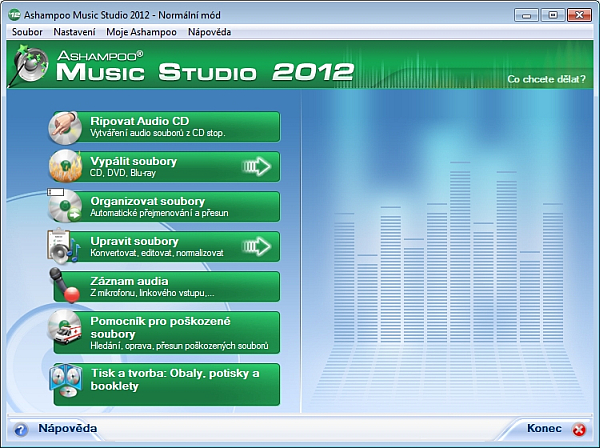Select Organizovat soubory button
The height and width of the screenshot is (448, 600).
tap(166, 207)
